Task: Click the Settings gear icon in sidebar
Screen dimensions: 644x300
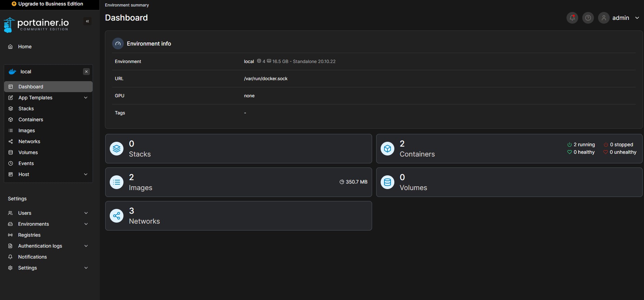Action: point(10,268)
